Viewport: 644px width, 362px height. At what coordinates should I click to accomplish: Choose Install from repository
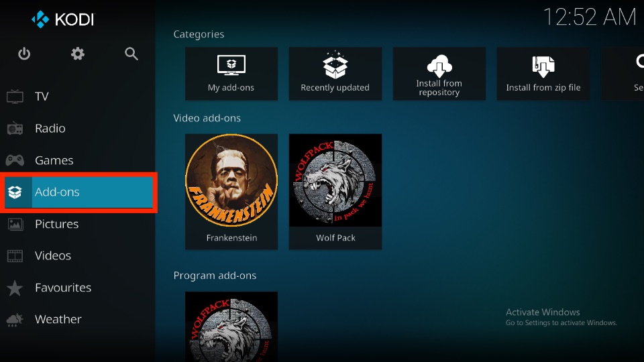(x=439, y=74)
